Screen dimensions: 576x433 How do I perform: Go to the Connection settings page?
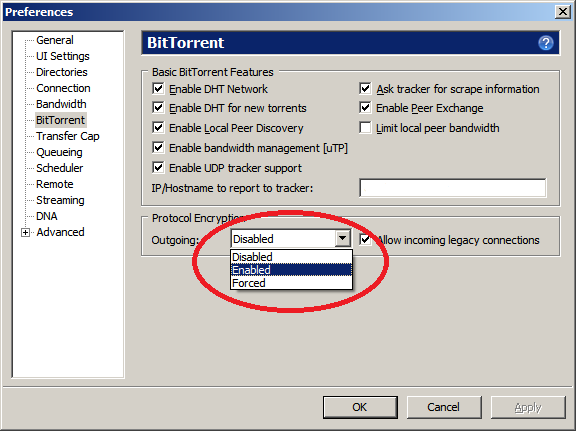click(x=63, y=88)
